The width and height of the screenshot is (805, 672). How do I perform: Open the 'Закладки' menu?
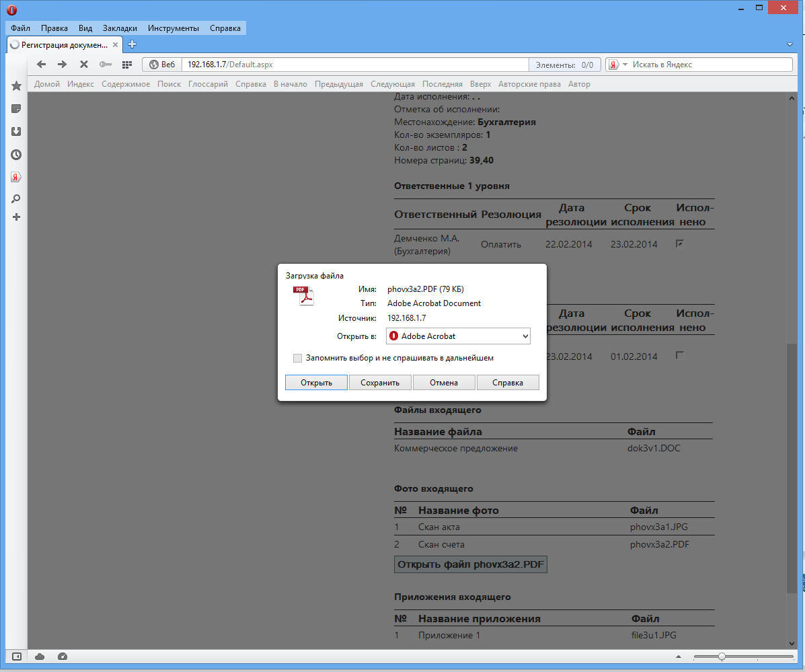120,28
